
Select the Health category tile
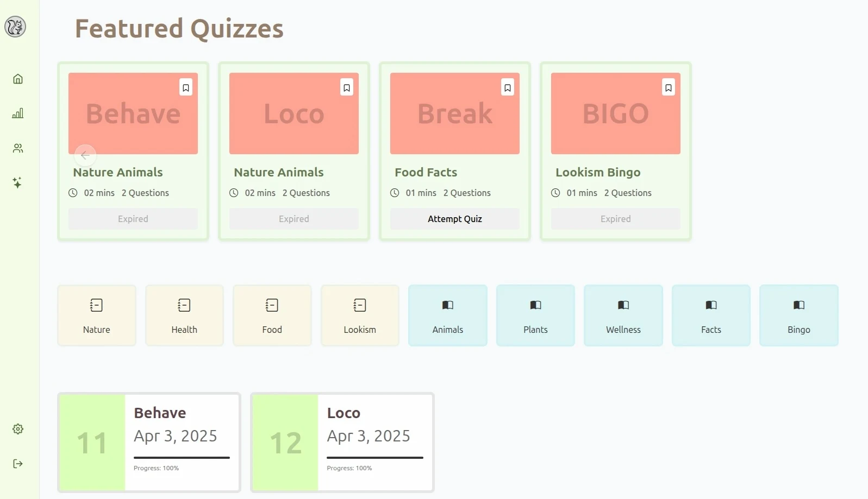(x=184, y=315)
